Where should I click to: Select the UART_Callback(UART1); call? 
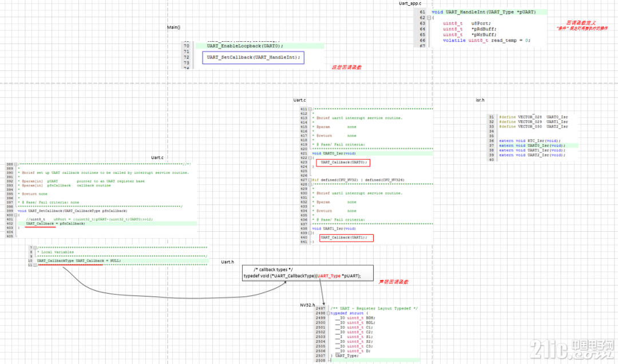click(x=344, y=238)
